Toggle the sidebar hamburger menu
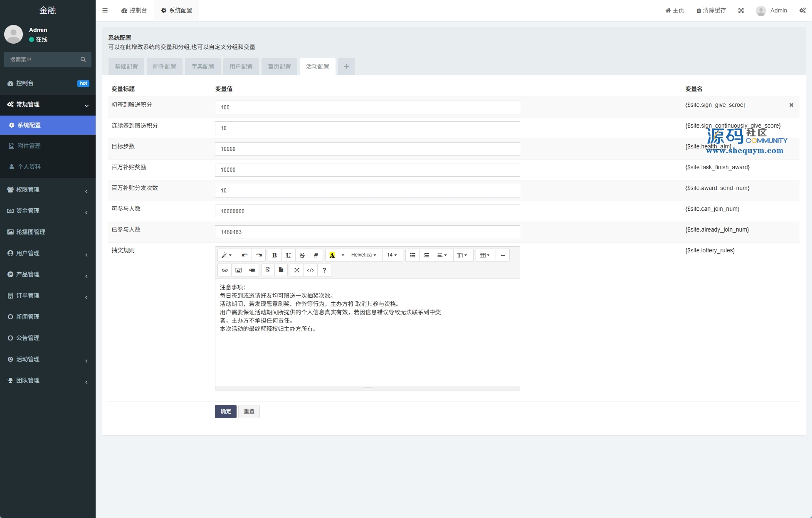Screen dimensions: 812x518 tap(105, 10)
